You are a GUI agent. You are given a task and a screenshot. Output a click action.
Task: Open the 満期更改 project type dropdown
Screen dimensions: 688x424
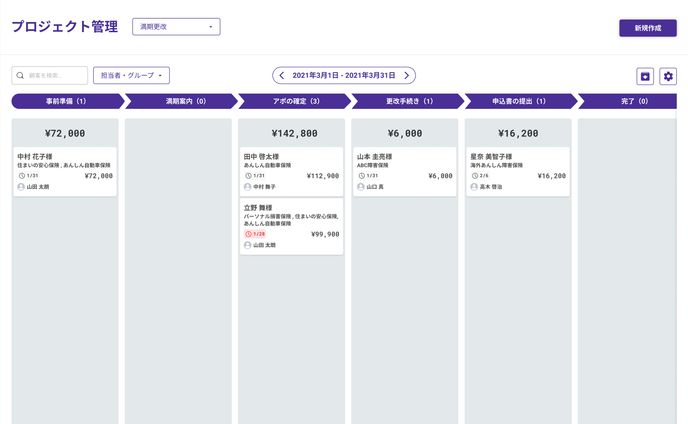[176, 27]
